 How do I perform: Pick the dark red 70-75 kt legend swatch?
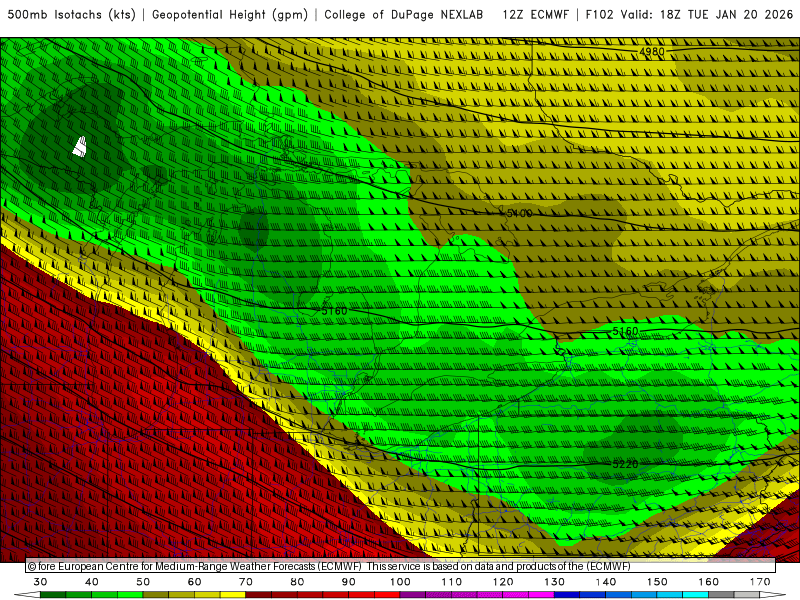(x=259, y=595)
